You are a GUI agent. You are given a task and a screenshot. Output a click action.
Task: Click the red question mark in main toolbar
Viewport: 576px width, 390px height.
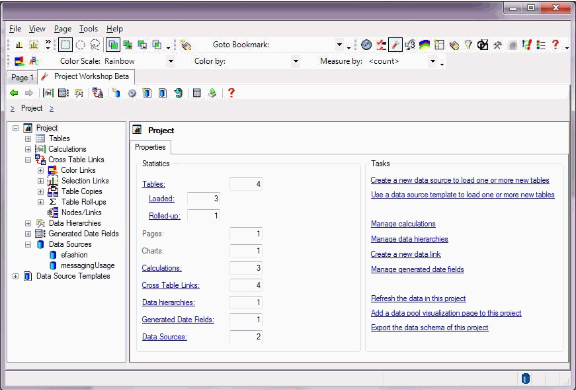[x=555, y=45]
